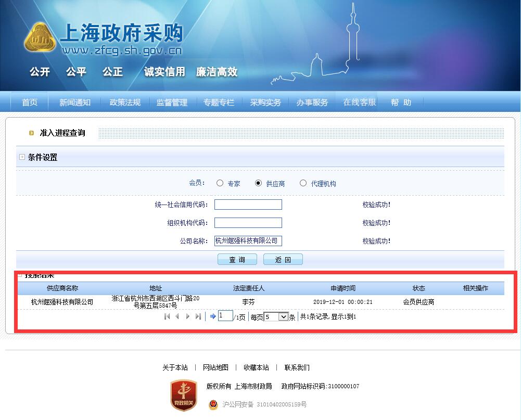This screenshot has width=521, height=420.
Task: Go to the first results page
Action: [167, 316]
